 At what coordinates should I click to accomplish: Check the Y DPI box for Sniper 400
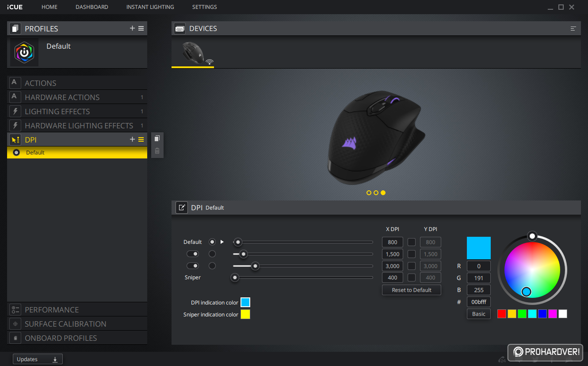pyautogui.click(x=412, y=277)
